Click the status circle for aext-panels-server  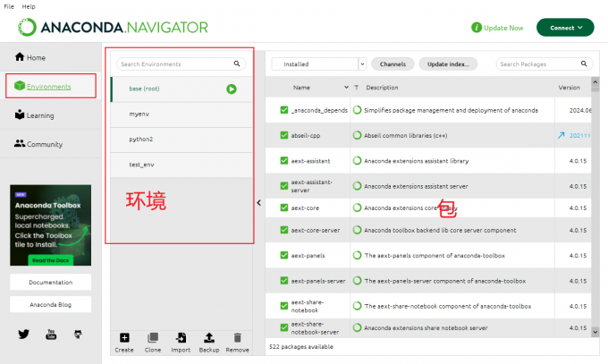357,281
